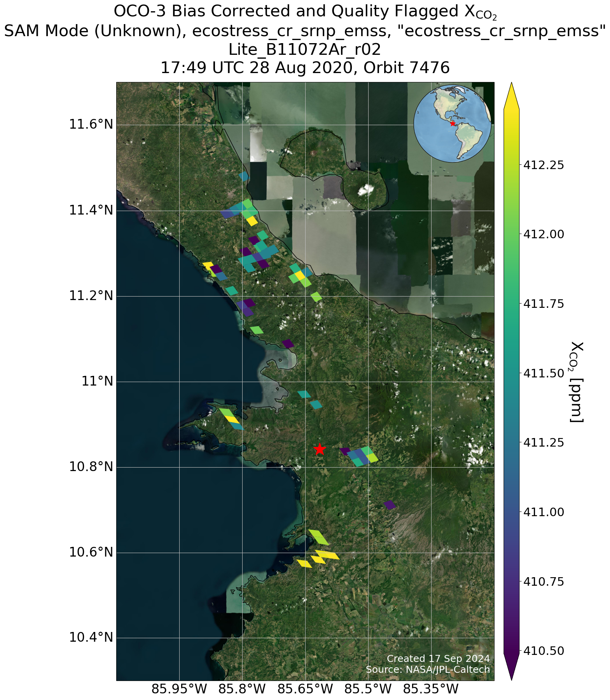Screen dimensions: 610x700
Task: Click the 85.65°W longitude label
Action: pos(305,690)
